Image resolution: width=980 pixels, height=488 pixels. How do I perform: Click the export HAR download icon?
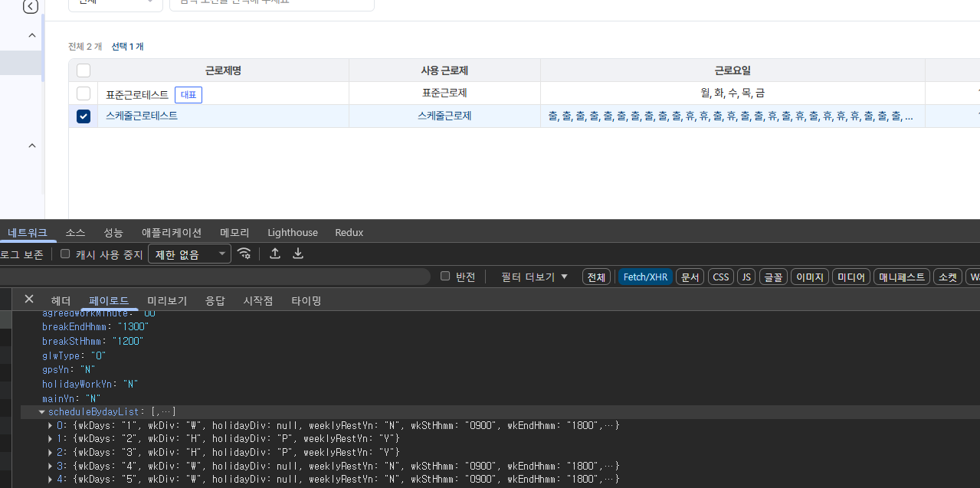point(299,254)
